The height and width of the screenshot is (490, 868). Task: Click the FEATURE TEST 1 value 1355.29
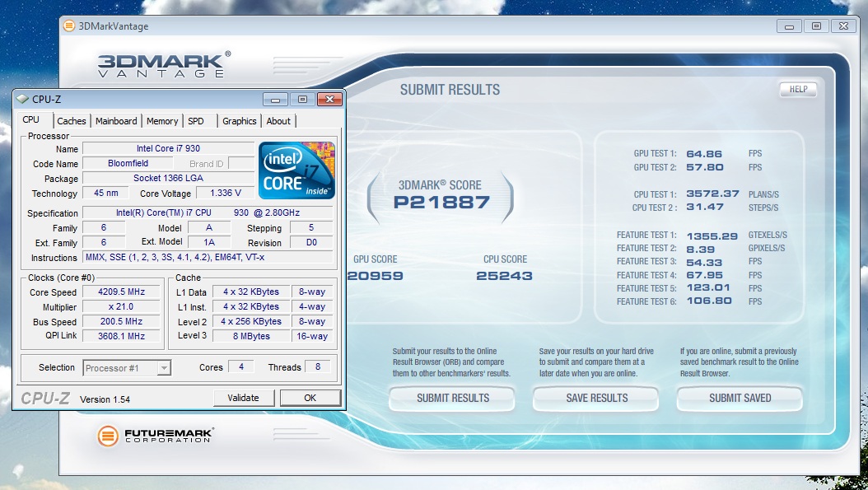tap(712, 236)
